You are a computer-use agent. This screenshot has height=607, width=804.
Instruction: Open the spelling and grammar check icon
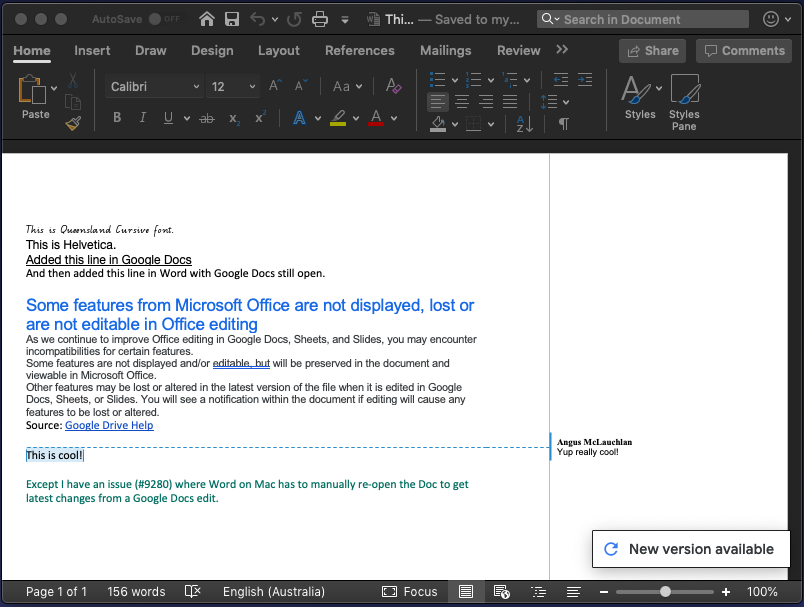(192, 592)
